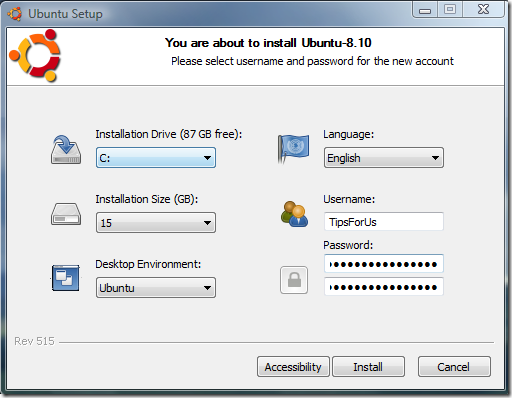The image size is (512, 398).
Task: Focus the first Password field
Action: click(x=384, y=264)
